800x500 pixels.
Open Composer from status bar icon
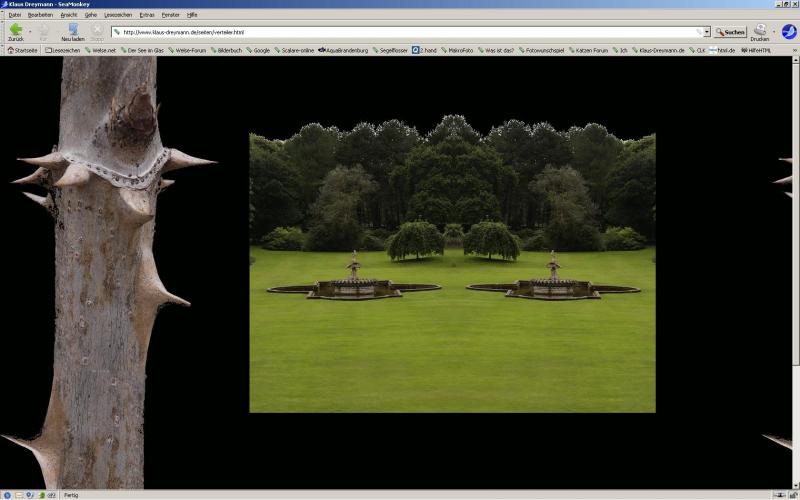(29, 495)
